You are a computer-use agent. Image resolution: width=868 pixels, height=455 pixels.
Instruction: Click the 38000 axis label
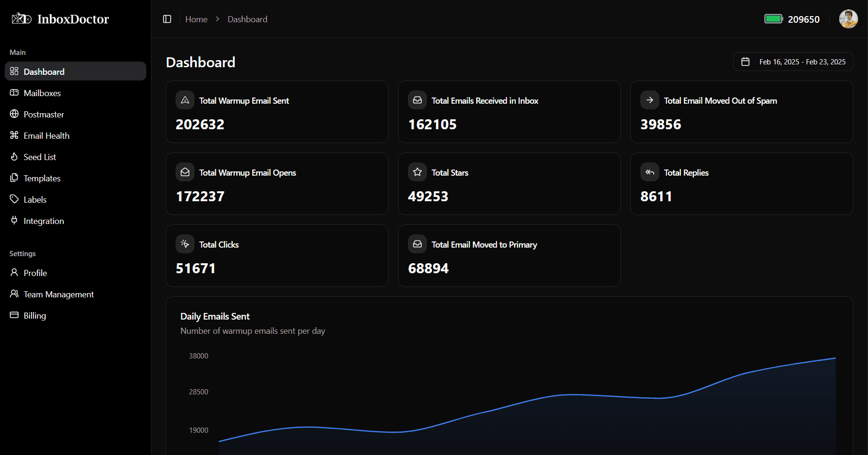coord(198,356)
